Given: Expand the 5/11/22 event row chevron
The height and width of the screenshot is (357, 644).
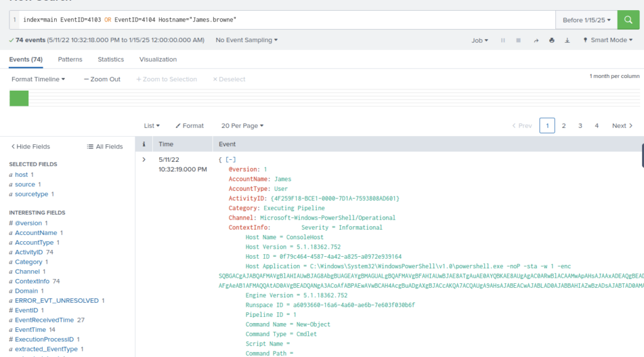Looking at the screenshot, I should [144, 159].
